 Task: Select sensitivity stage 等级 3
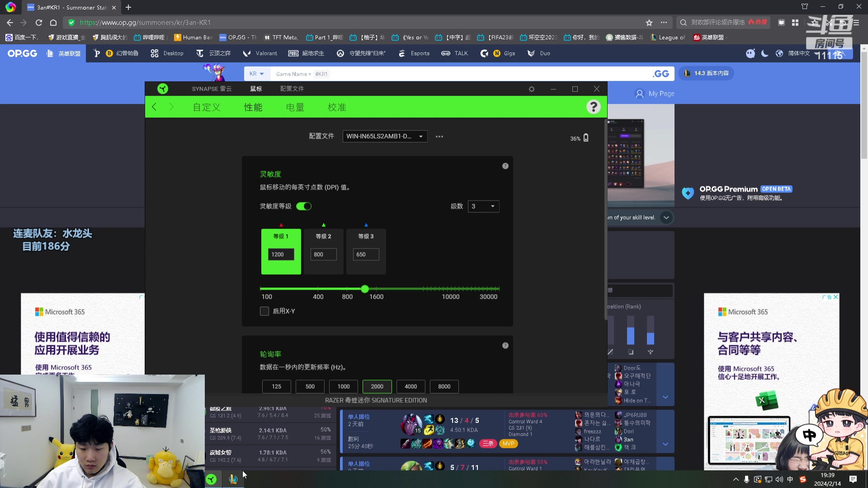366,251
